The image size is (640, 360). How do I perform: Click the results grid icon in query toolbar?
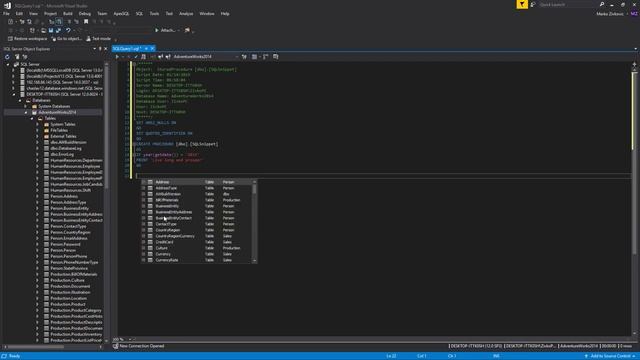[x=254, y=57]
